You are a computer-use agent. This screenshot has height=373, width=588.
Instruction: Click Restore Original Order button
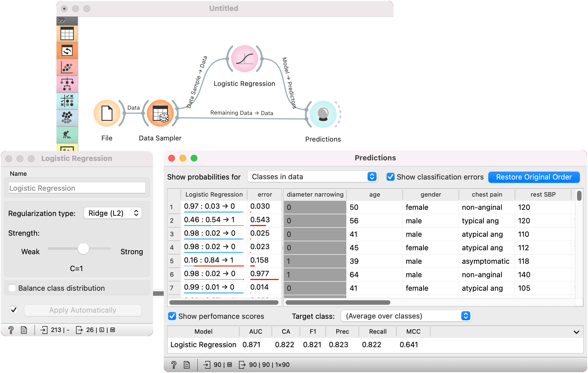tap(534, 177)
